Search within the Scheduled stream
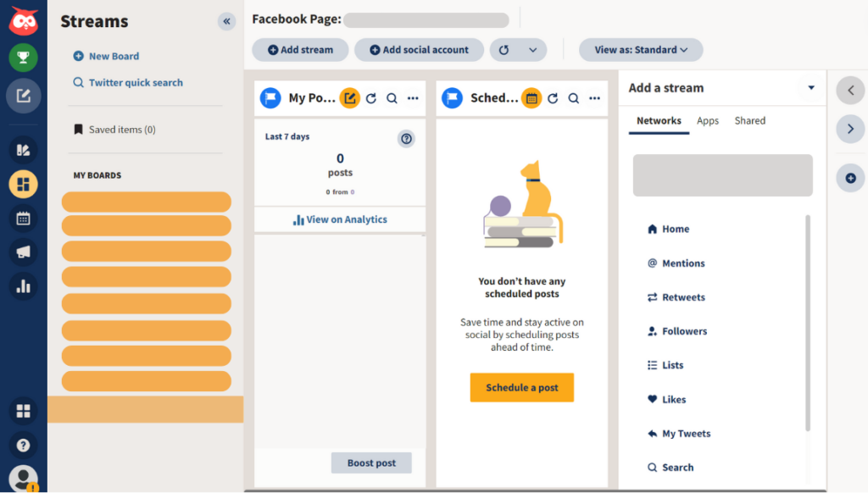 574,98
